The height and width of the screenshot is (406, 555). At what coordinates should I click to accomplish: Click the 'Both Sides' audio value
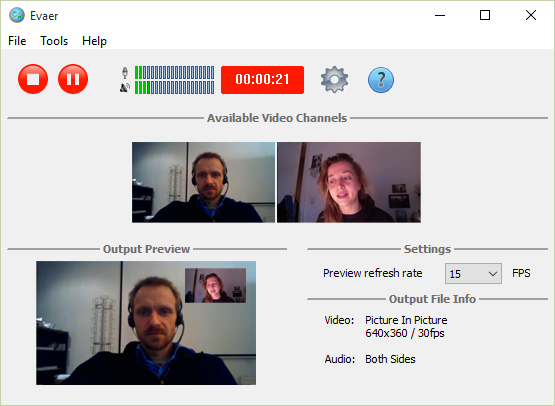tap(390, 359)
